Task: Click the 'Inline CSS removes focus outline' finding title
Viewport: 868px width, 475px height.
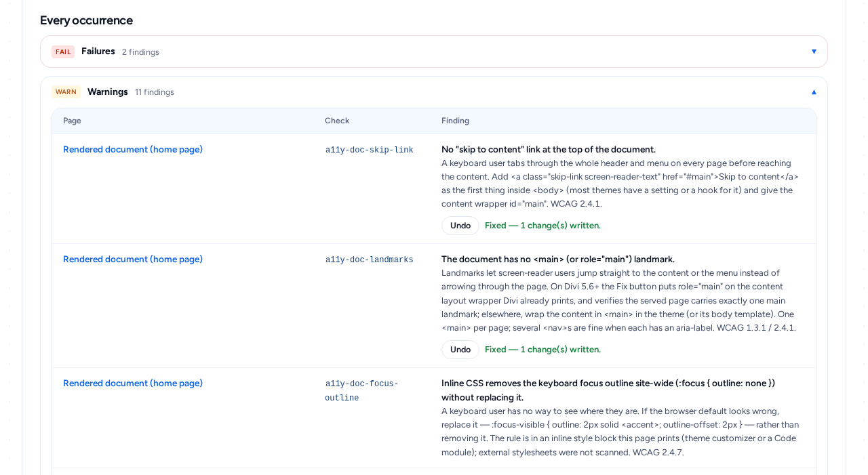Action: 608,390
